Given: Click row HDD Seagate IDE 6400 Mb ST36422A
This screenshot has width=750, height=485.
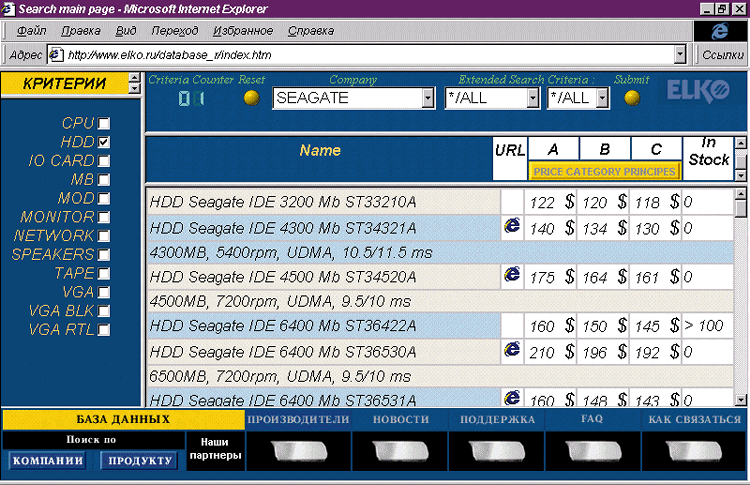Looking at the screenshot, I should tap(323, 326).
